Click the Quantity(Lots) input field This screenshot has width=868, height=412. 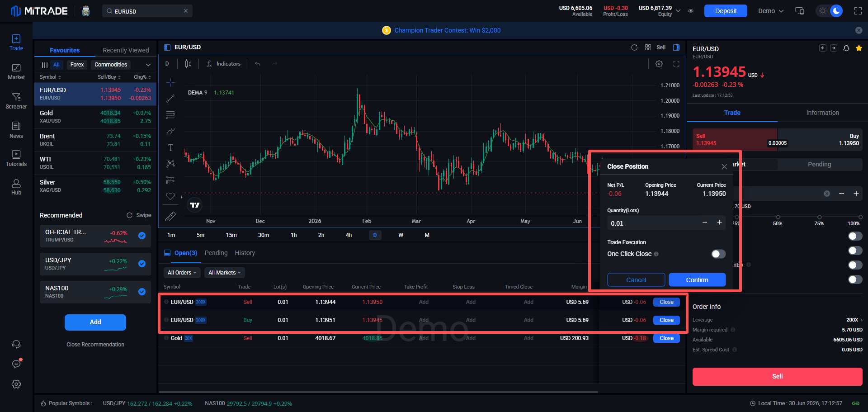tap(653, 223)
